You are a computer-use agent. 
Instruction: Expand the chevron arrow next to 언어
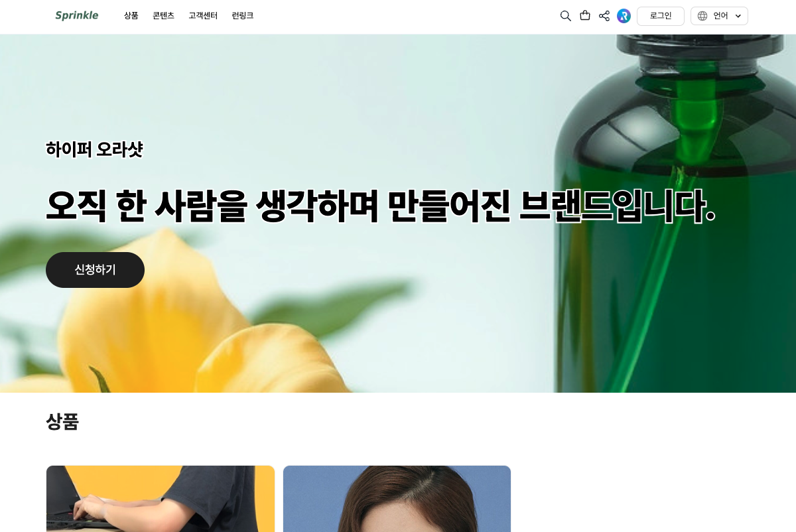738,16
